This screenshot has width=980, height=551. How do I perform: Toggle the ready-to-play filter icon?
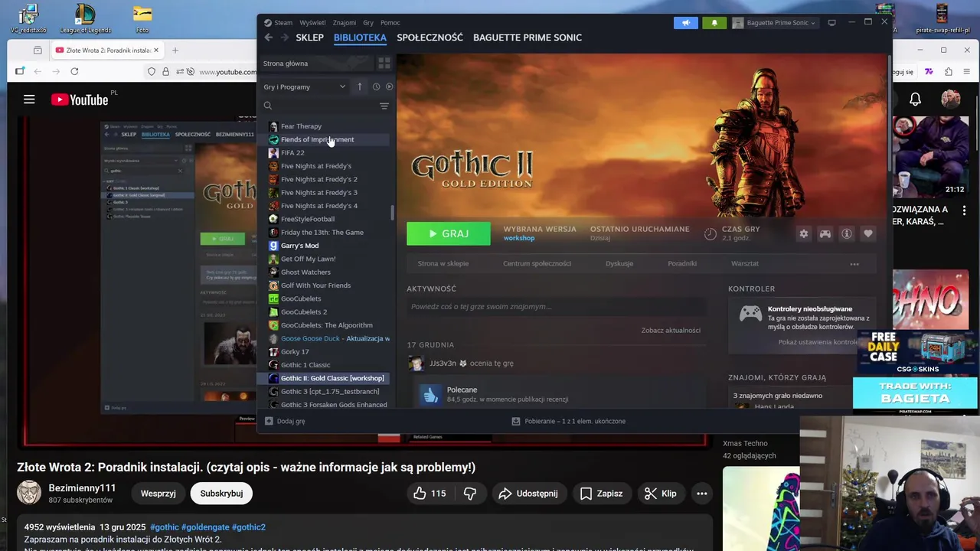pyautogui.click(x=389, y=86)
